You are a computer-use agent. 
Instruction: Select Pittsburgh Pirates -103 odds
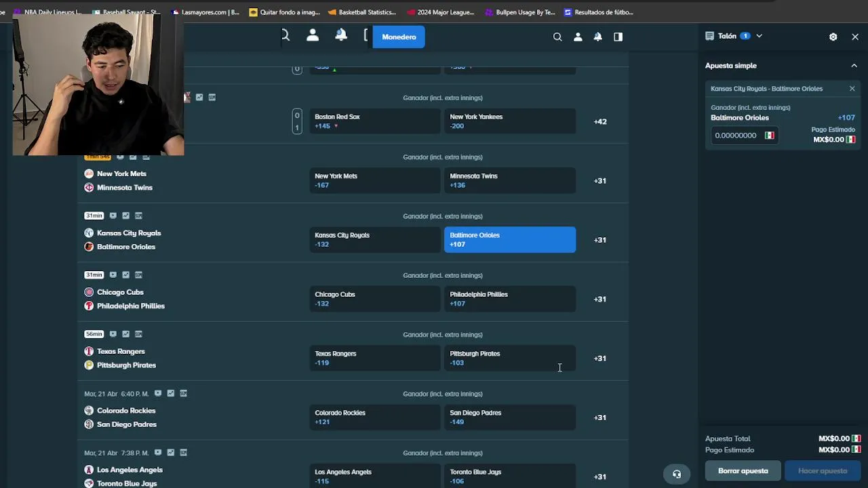coord(510,358)
